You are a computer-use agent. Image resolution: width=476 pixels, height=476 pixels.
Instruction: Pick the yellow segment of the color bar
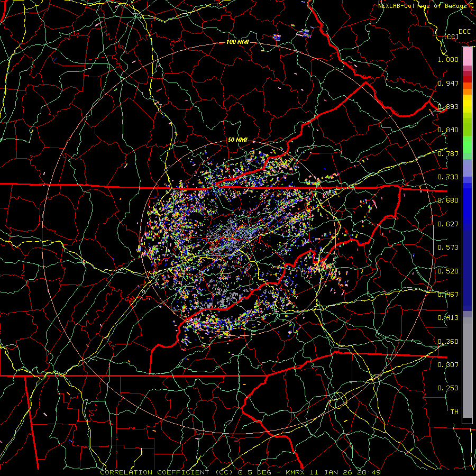(x=467, y=104)
